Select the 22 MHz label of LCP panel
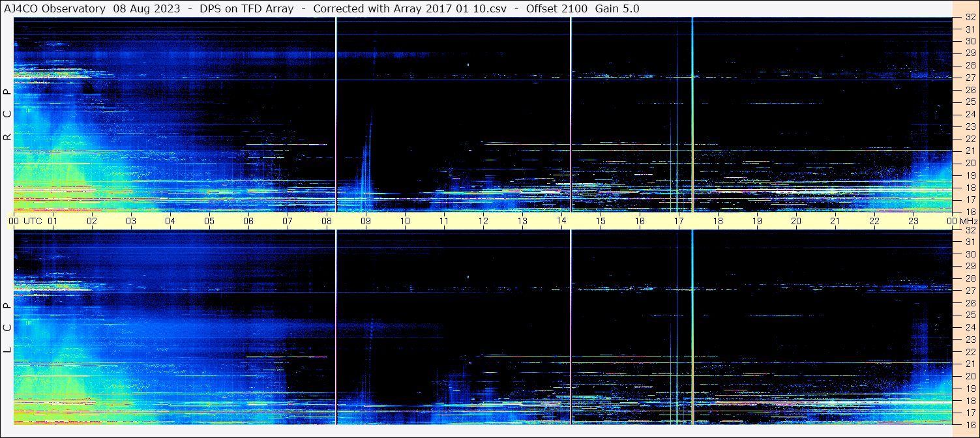The width and height of the screenshot is (980, 438). (970, 352)
